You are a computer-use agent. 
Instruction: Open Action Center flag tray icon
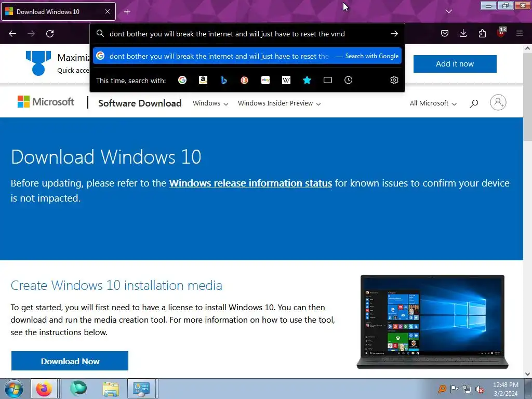click(x=454, y=389)
